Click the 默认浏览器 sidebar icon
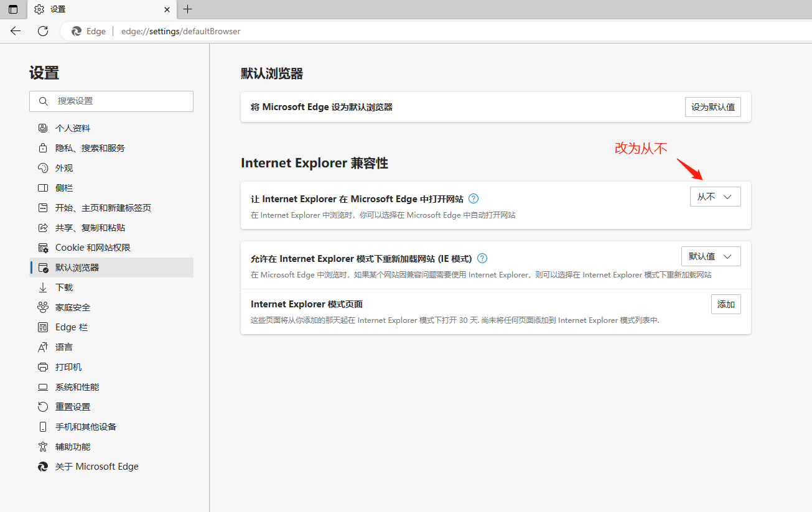This screenshot has width=812, height=512. 43,268
